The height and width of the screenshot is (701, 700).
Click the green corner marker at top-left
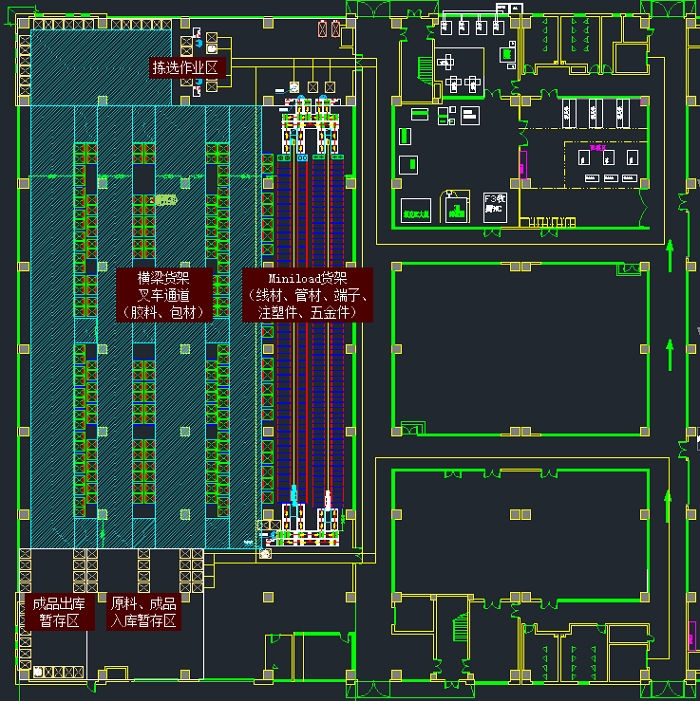click(x=23, y=24)
